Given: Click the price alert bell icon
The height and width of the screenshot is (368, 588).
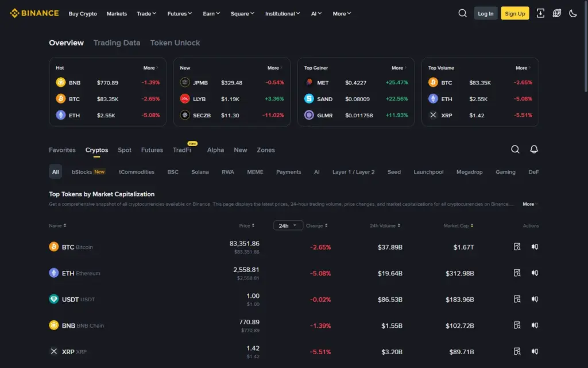Looking at the screenshot, I should (534, 149).
